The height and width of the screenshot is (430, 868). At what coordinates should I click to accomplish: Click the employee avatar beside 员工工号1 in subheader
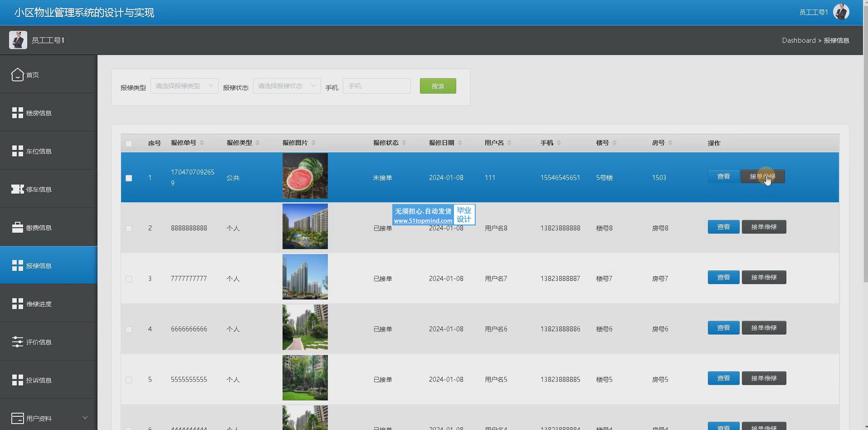click(x=18, y=40)
